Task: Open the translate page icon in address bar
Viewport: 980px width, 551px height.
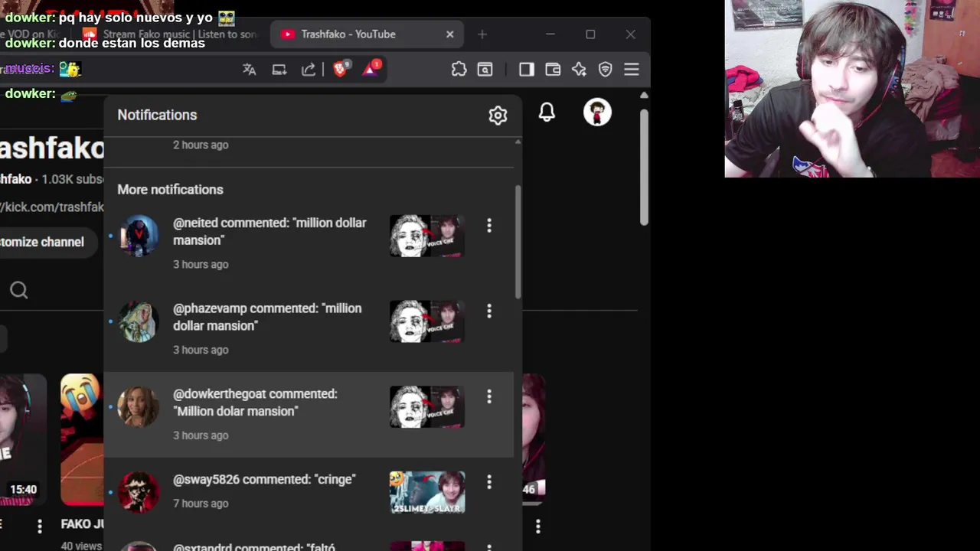Action: 249,70
